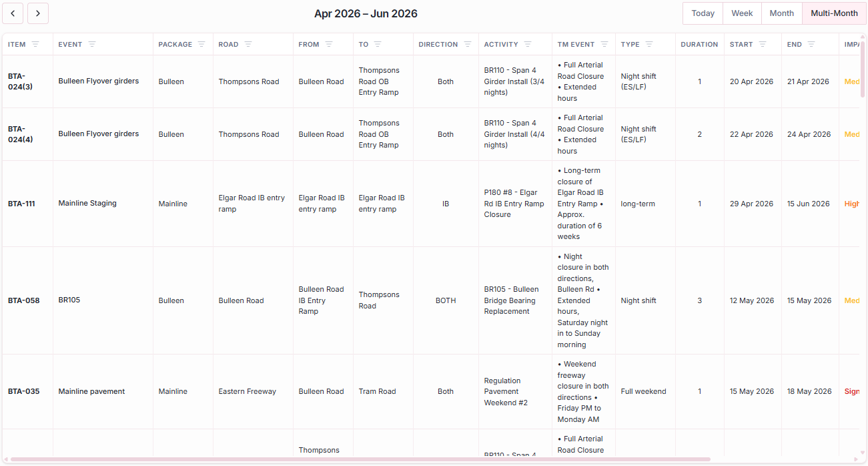Image resolution: width=868 pixels, height=466 pixels.
Task: Click Tram Road destination cell
Action: tap(377, 391)
